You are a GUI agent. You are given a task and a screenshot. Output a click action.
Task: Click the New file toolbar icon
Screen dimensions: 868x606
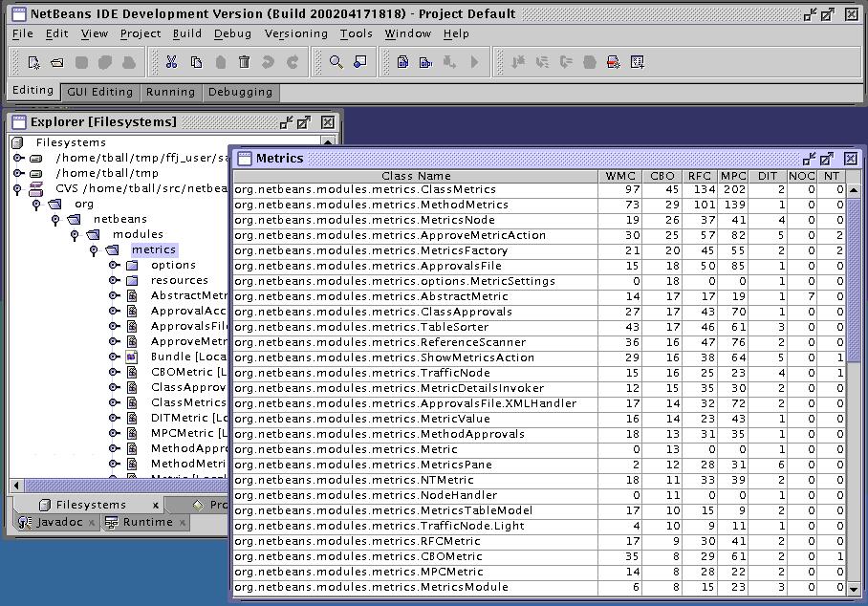click(33, 62)
